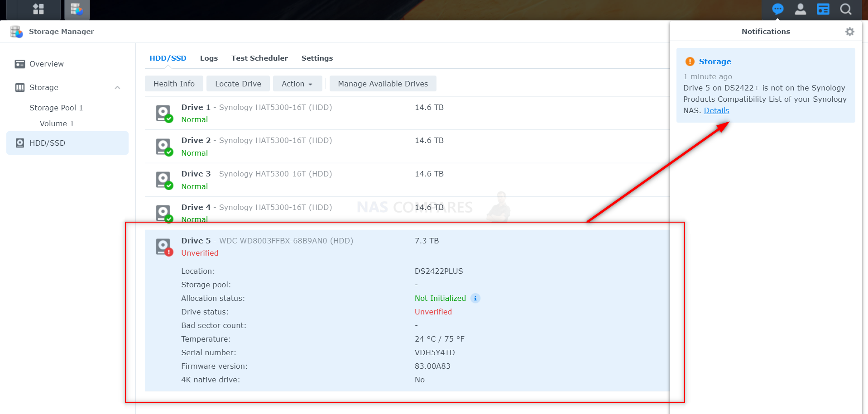868x414 pixels.
Task: Select HDD/SSD in the sidebar
Action: [x=67, y=143]
